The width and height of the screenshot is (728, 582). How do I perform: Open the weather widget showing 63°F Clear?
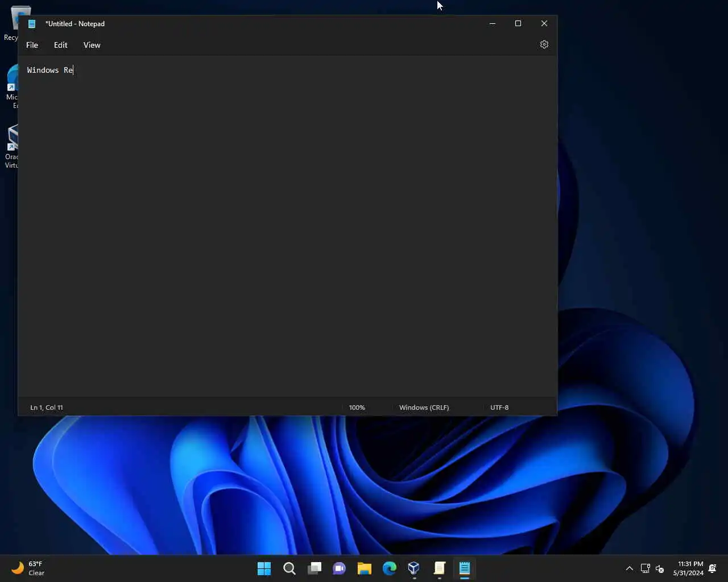(x=28, y=568)
